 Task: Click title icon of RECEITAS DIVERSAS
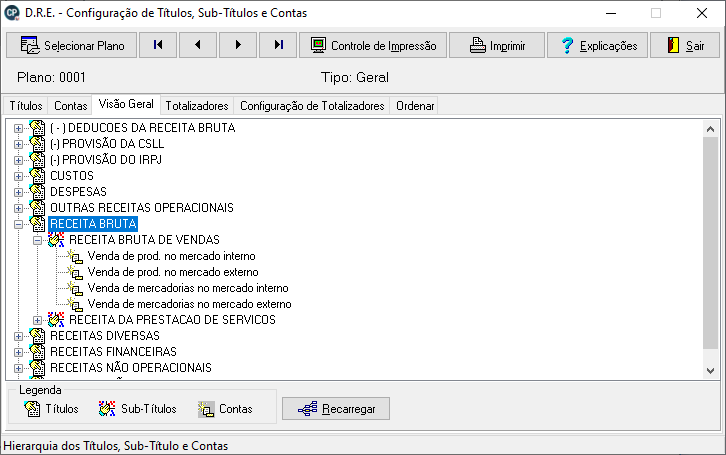point(37,336)
